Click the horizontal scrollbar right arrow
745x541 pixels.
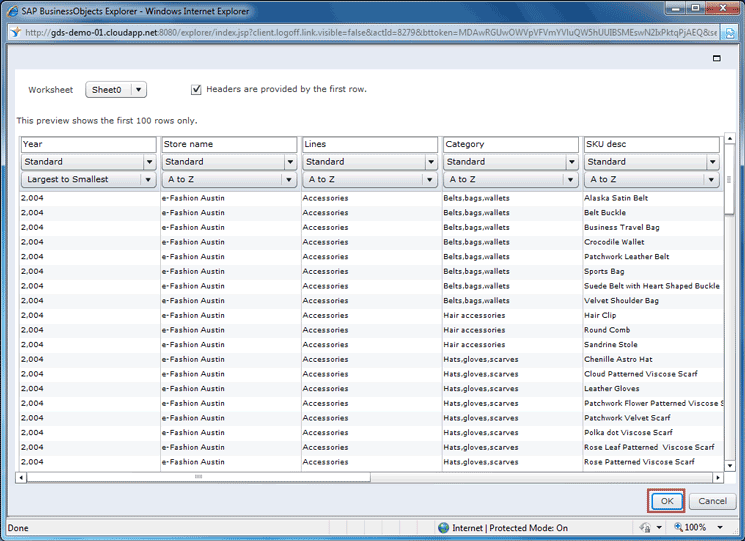[x=718, y=477]
